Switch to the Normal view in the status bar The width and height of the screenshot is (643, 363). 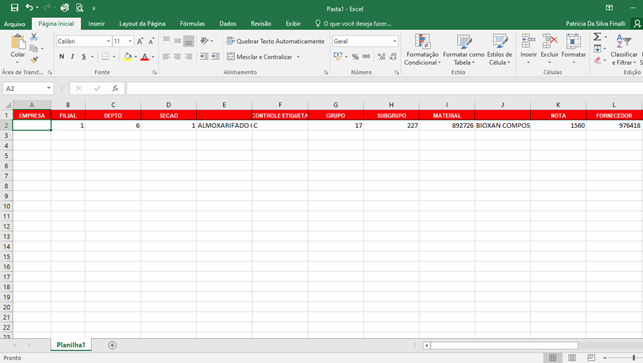pos(552,358)
